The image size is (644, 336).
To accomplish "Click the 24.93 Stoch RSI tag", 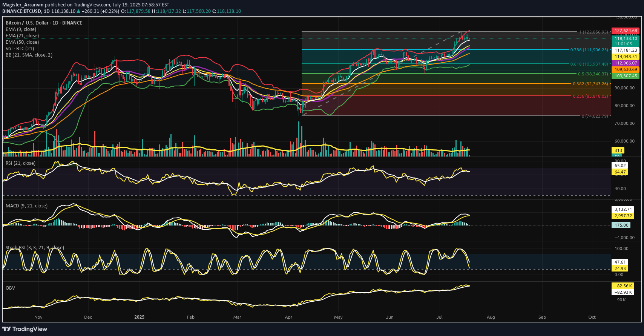I will point(620,268).
